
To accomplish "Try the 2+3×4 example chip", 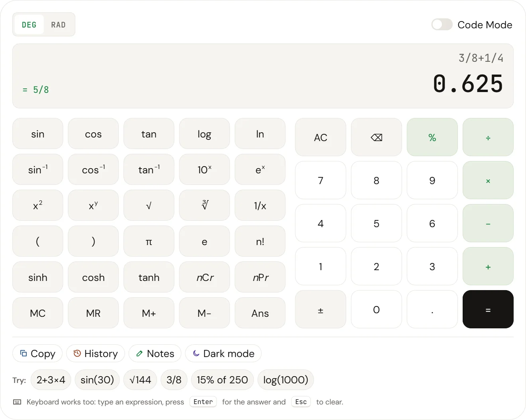I will [51, 380].
